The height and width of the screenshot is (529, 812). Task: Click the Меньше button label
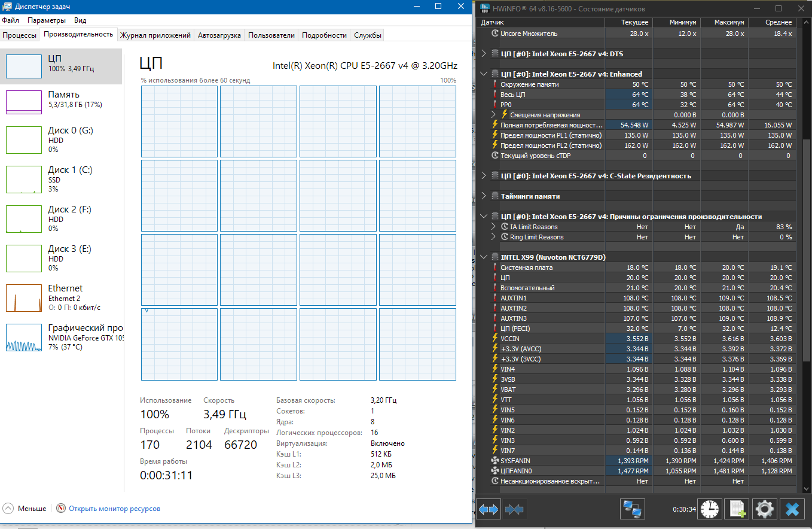pos(32,509)
